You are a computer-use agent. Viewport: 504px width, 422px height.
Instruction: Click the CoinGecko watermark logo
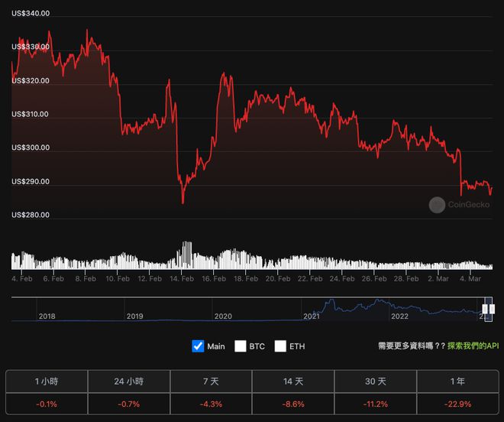pos(437,205)
